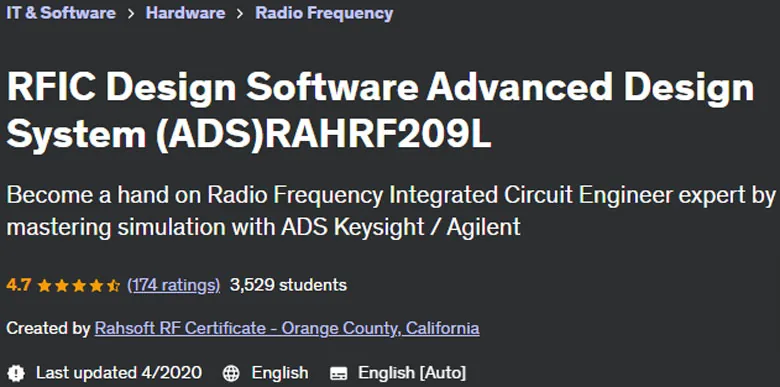
Task: Click the fourth orange rating star
Action: 97,286
